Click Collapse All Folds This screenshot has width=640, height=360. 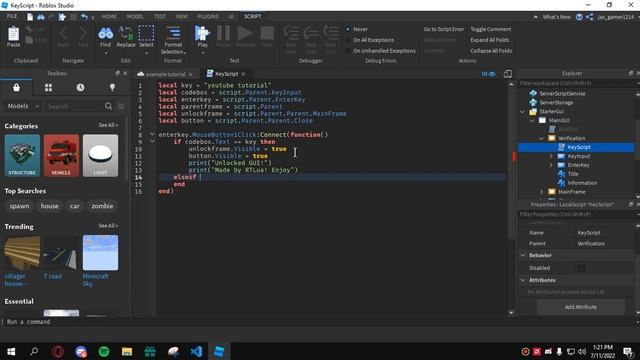491,51
